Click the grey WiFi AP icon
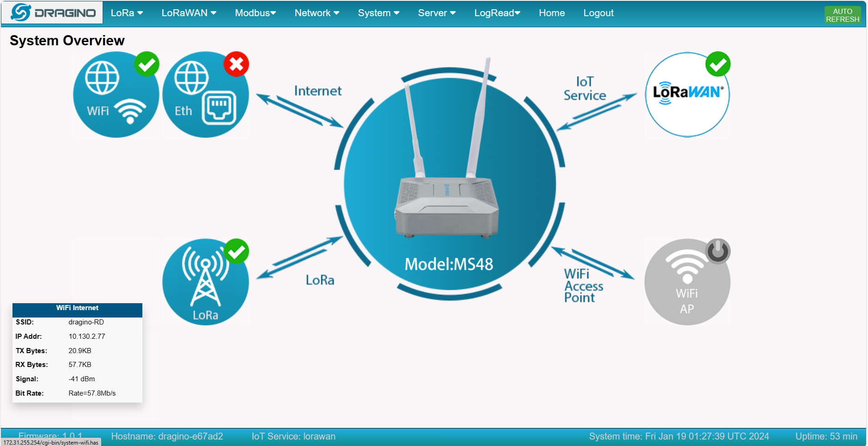This screenshot has width=868, height=446. [x=687, y=282]
